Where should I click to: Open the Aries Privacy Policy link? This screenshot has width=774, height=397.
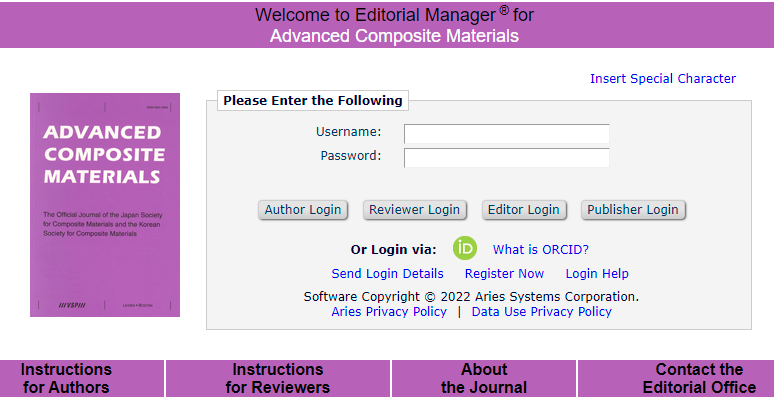(389, 312)
